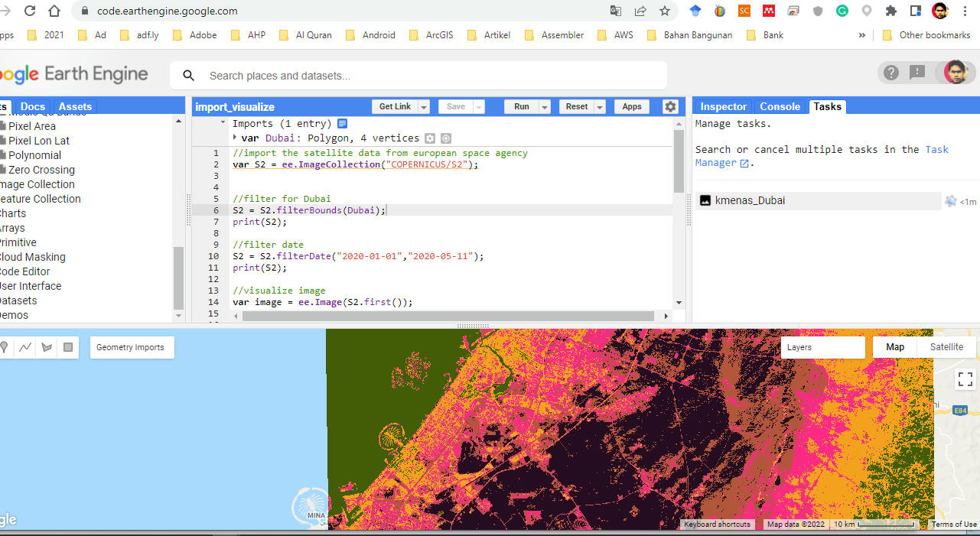Show more hidden bookmarks chevron

click(862, 35)
